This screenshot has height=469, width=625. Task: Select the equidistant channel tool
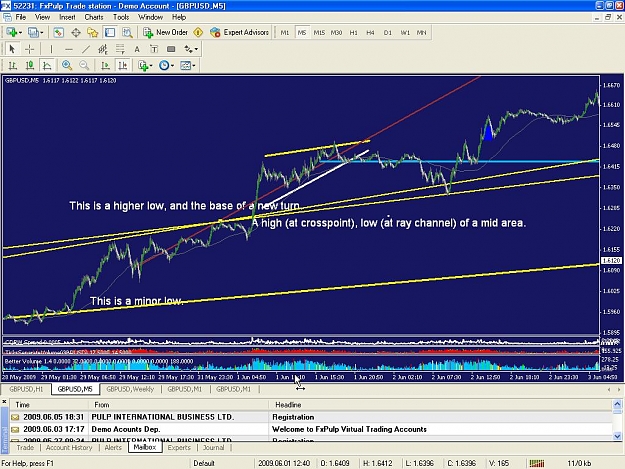(103, 49)
